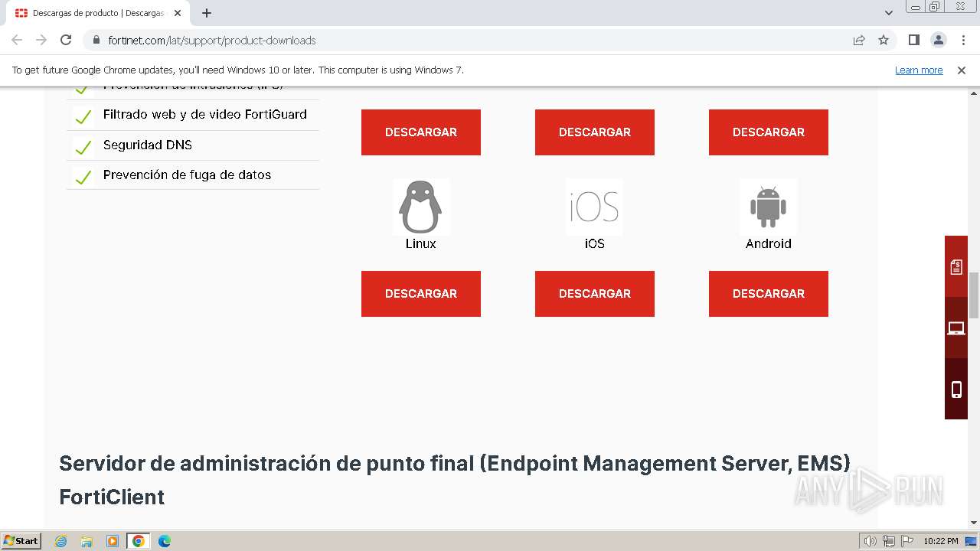The width and height of the screenshot is (980, 551).
Task: Go back with the browser back arrow
Action: pyautogui.click(x=17, y=40)
